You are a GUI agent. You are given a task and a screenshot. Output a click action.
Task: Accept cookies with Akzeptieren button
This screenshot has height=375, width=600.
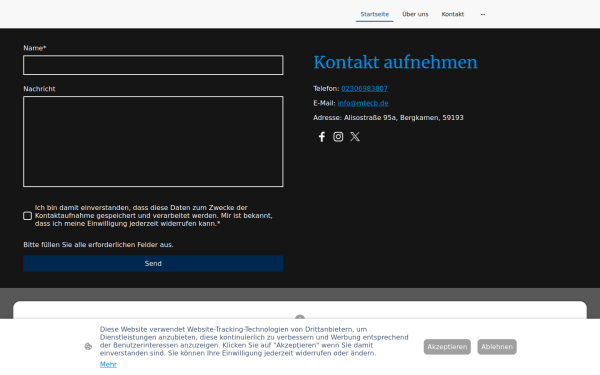tap(447, 347)
